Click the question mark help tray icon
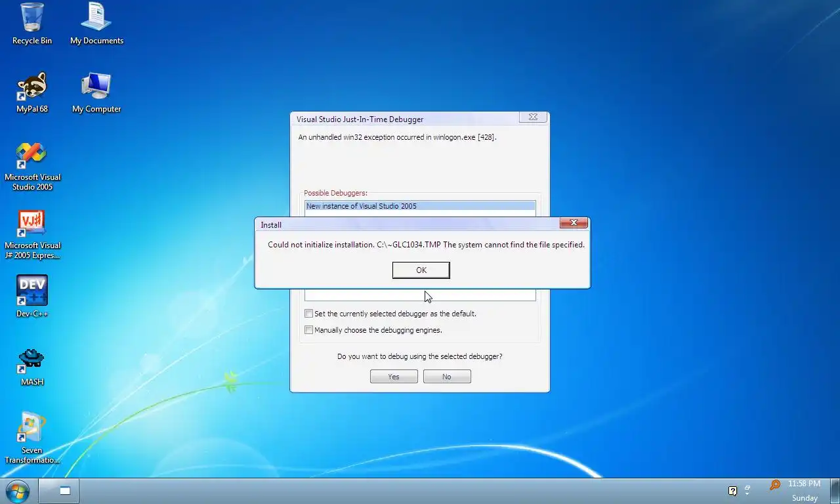Viewport: 840px width, 504px height. point(733,491)
